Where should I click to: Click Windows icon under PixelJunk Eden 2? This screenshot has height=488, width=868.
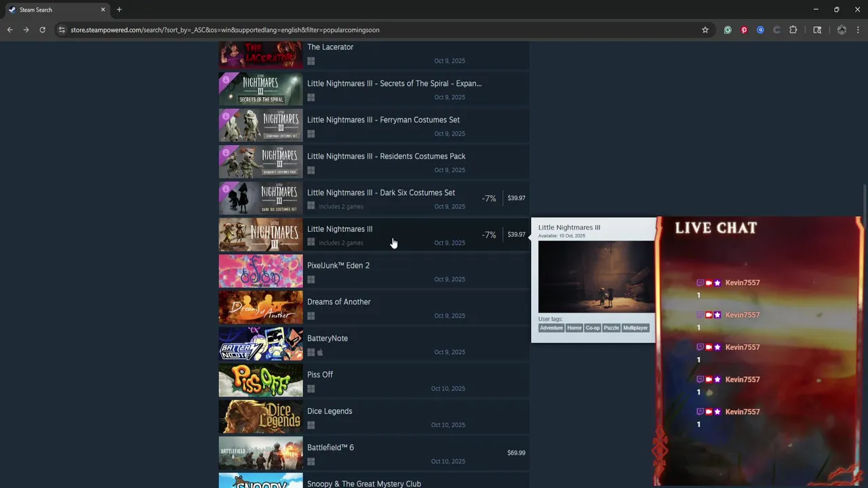pos(311,279)
